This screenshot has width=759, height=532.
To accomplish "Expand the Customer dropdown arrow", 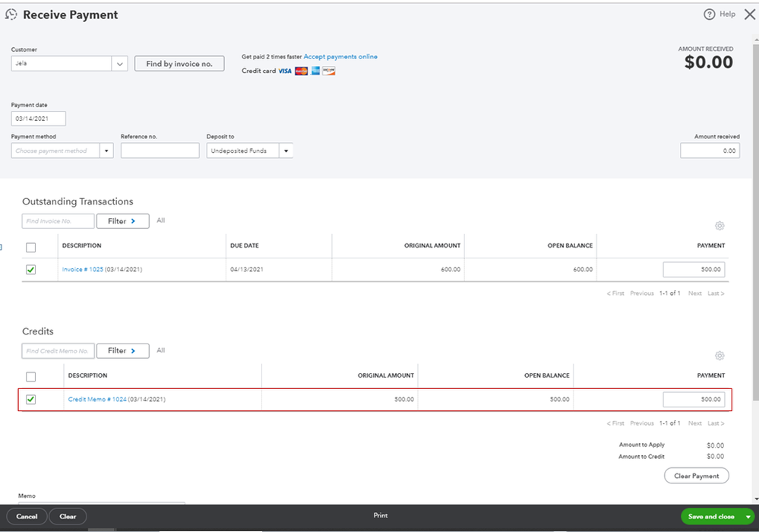I will (119, 64).
